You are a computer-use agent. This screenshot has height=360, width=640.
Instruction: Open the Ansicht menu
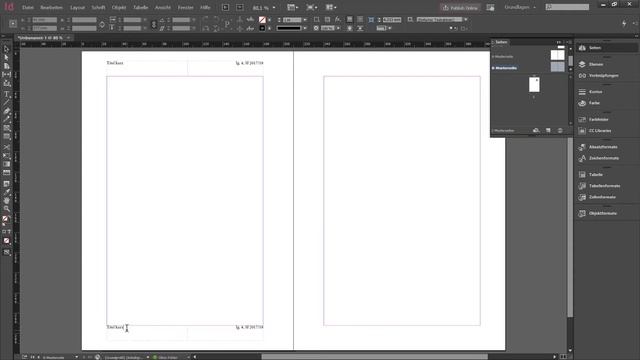(162, 7)
